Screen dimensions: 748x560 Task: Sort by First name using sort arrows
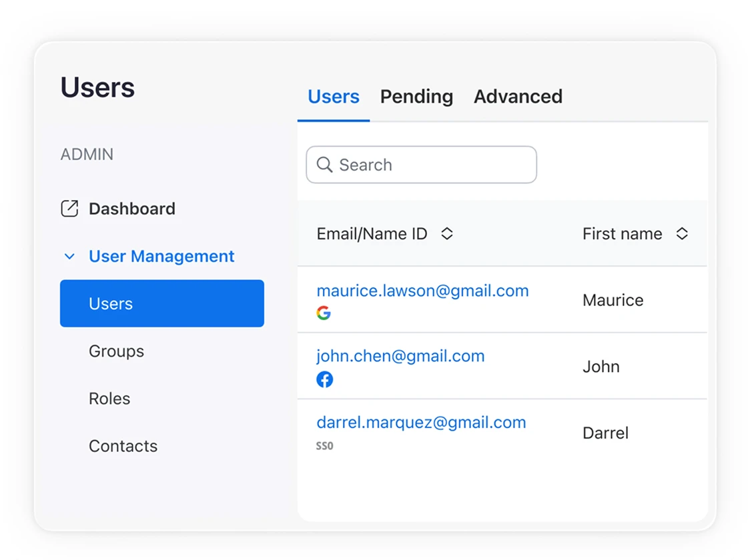coord(681,234)
